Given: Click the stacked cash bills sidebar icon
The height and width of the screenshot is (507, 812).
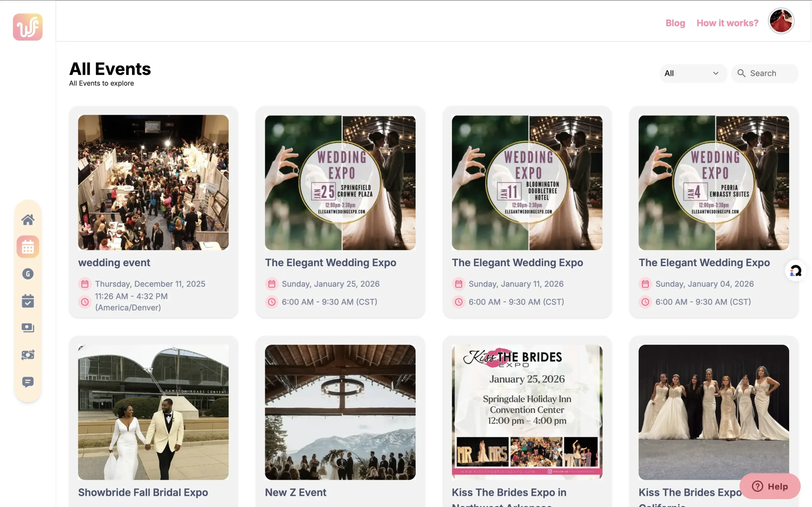Looking at the screenshot, I should coord(28,328).
